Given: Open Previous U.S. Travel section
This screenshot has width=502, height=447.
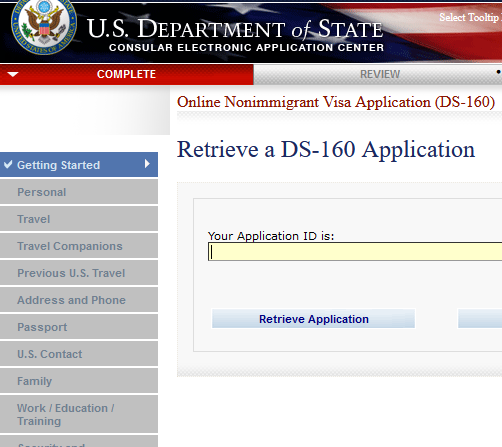Looking at the screenshot, I should tap(79, 273).
